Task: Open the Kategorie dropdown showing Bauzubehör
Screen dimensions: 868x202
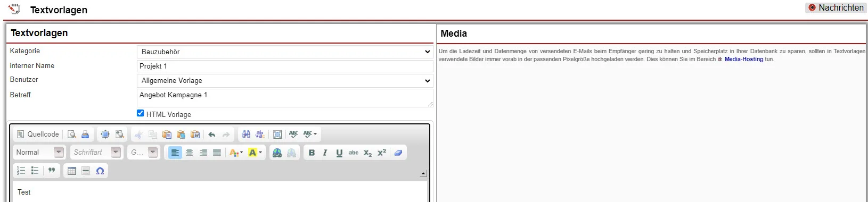Action: (x=285, y=52)
